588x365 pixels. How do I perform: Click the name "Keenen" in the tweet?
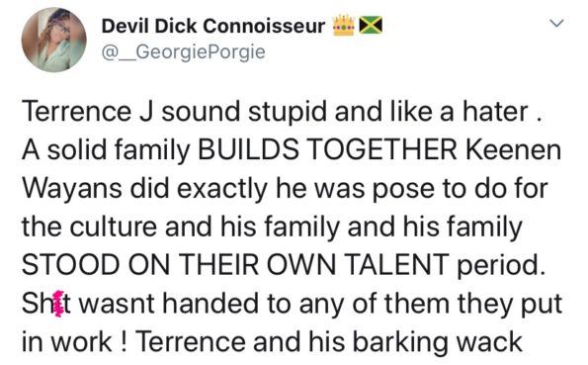513,149
